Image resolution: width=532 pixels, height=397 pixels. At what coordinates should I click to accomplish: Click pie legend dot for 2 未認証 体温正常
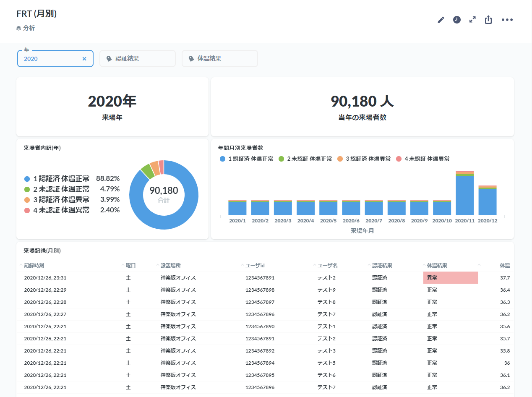(x=27, y=189)
